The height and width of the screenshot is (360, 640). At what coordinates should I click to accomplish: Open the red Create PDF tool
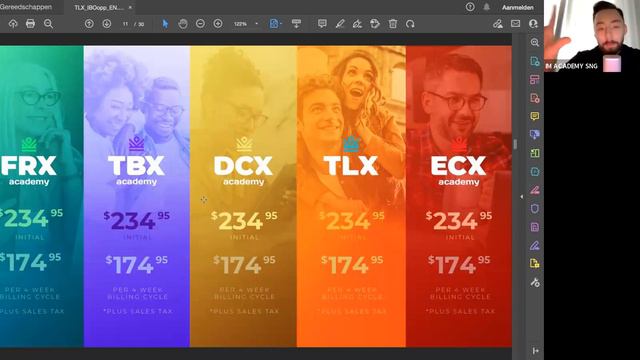coord(535,98)
